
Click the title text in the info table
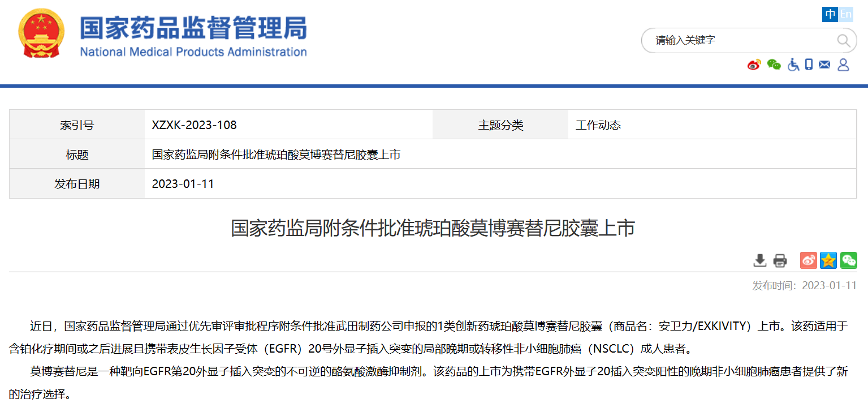pyautogui.click(x=276, y=155)
